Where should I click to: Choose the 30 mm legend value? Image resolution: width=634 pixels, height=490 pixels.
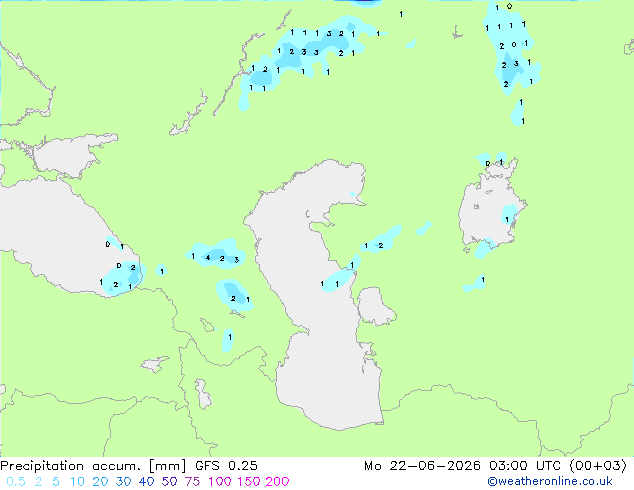click(x=123, y=482)
